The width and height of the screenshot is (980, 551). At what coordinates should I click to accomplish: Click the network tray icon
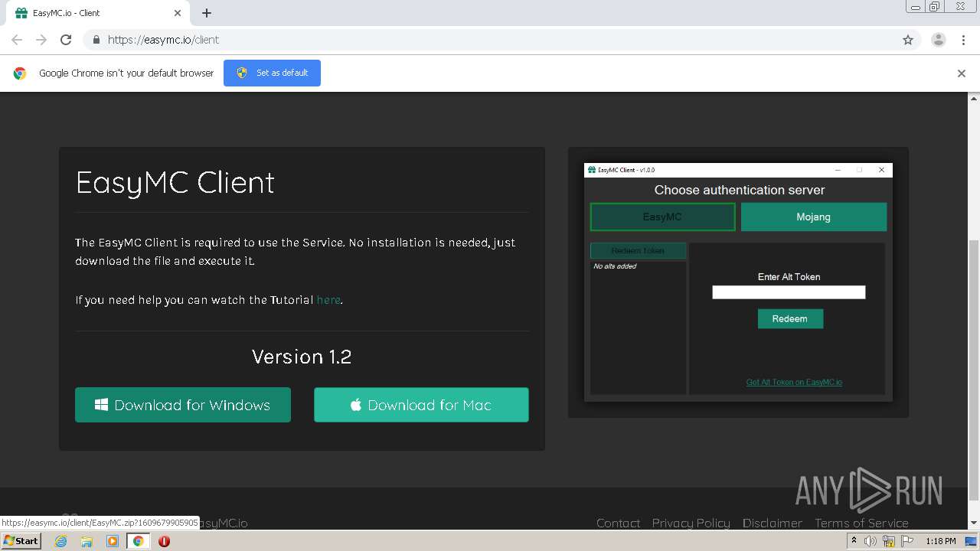click(889, 541)
